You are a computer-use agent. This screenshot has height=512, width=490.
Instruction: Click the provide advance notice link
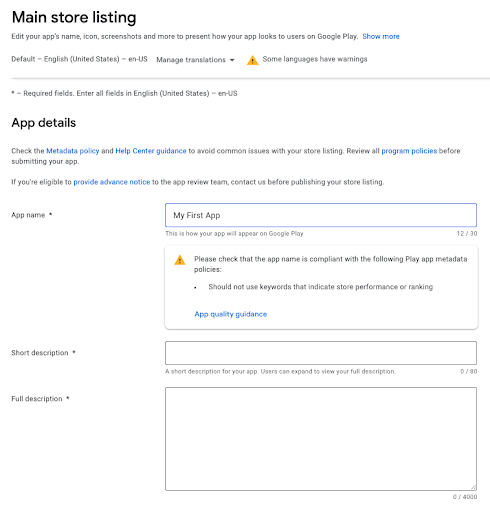(112, 182)
